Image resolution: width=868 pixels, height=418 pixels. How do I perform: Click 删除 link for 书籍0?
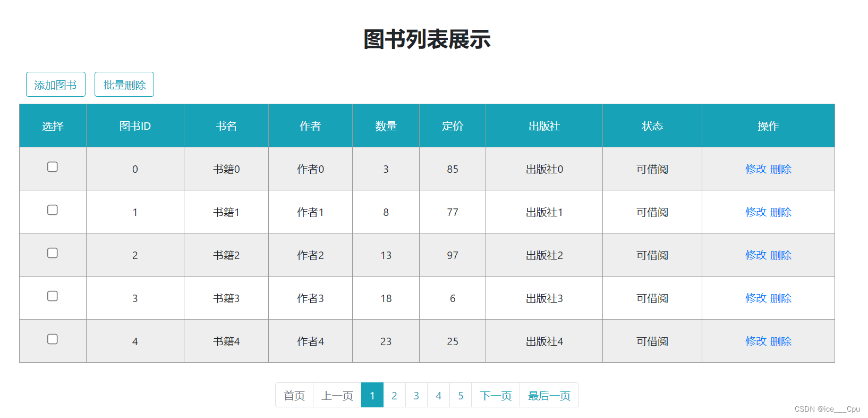(x=781, y=169)
